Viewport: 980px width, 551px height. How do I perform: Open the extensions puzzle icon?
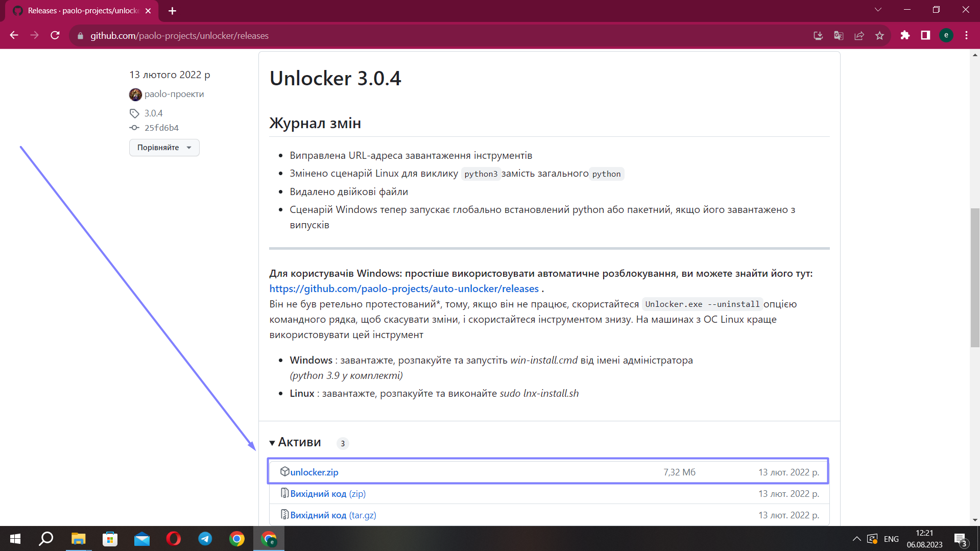[905, 35]
